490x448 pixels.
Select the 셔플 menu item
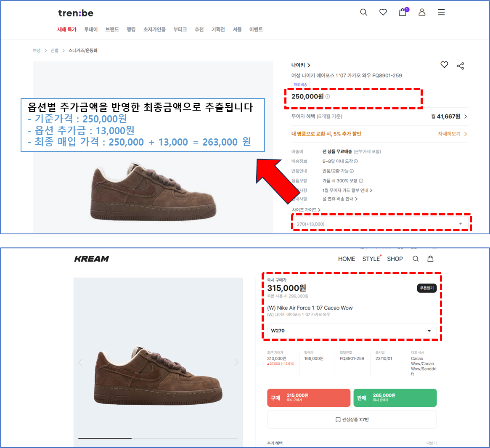pos(237,29)
